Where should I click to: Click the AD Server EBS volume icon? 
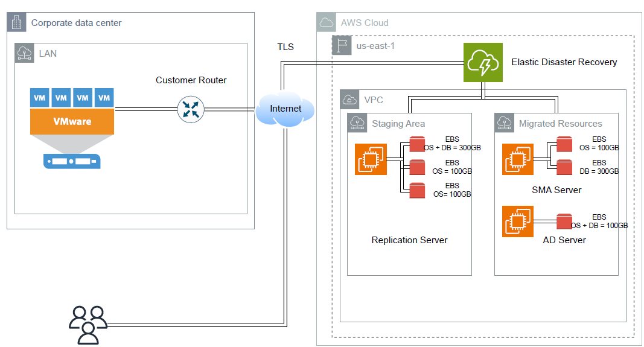tap(564, 221)
